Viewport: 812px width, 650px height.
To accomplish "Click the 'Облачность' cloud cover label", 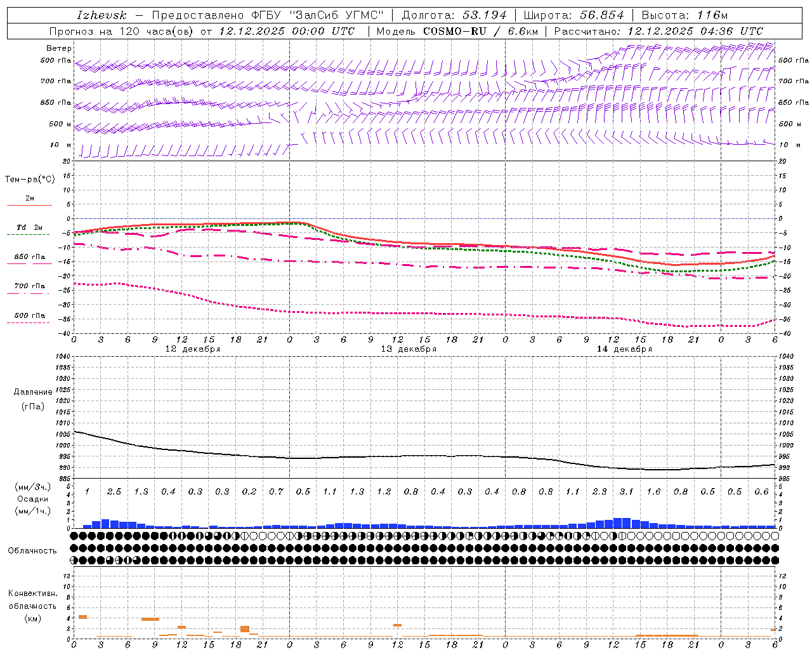I will click(x=32, y=550).
